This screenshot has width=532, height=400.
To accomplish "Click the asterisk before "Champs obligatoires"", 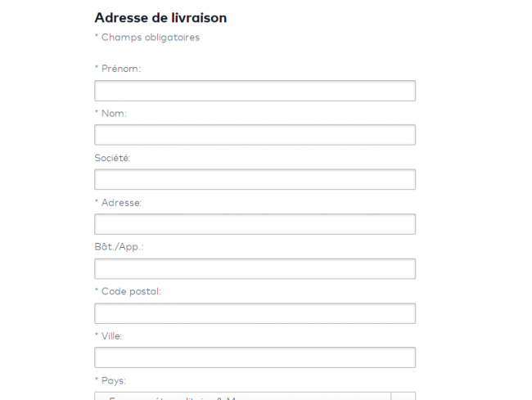I will (x=97, y=37).
